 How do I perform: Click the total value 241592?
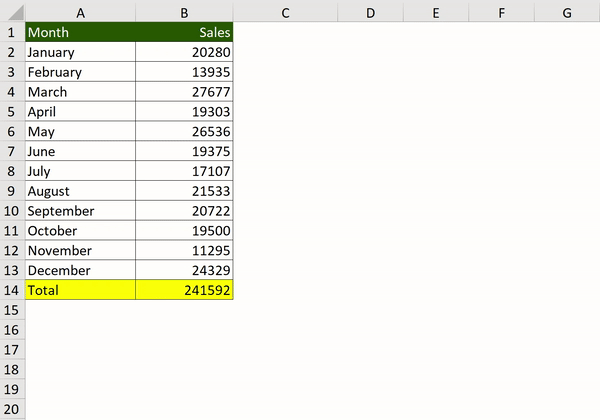(x=184, y=290)
